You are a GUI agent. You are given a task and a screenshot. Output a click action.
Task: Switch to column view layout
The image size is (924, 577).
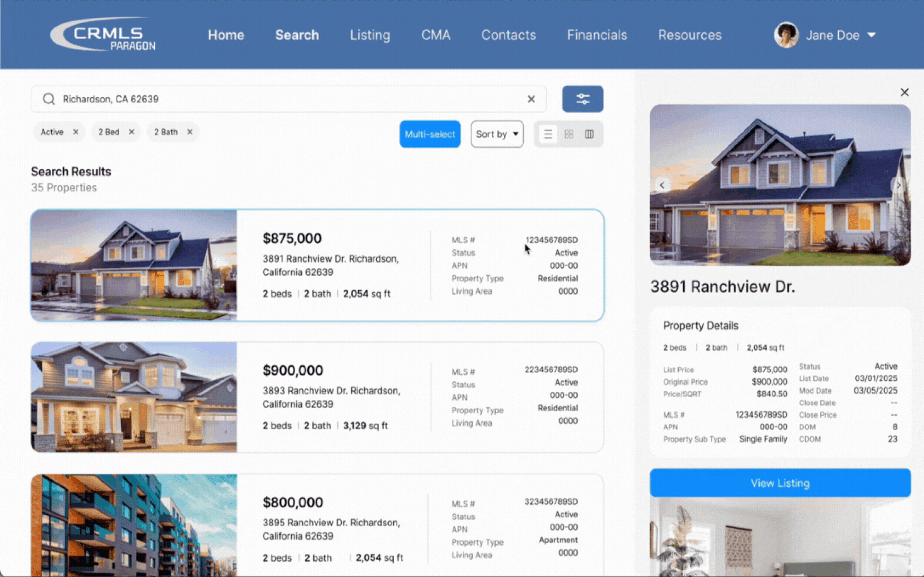coord(589,134)
